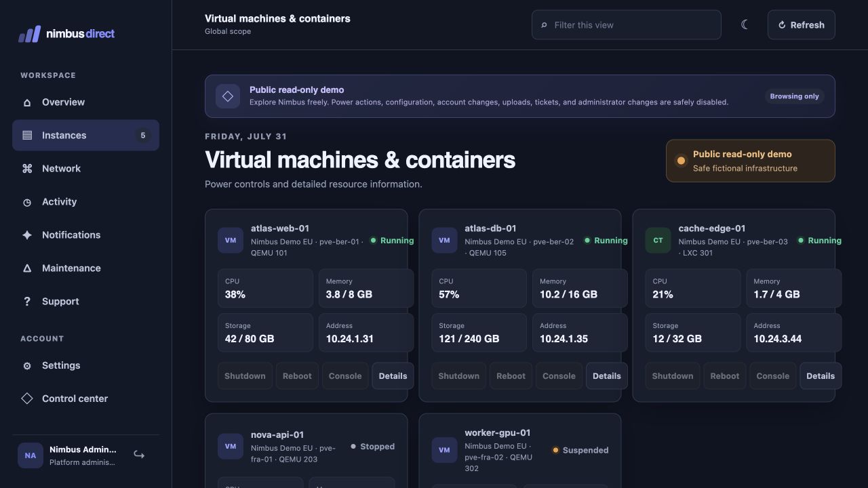View Details of atlas-web-01

click(393, 376)
